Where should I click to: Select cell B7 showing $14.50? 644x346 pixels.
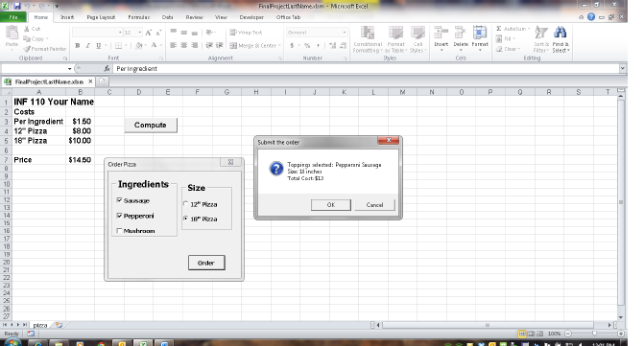pyautogui.click(x=80, y=160)
